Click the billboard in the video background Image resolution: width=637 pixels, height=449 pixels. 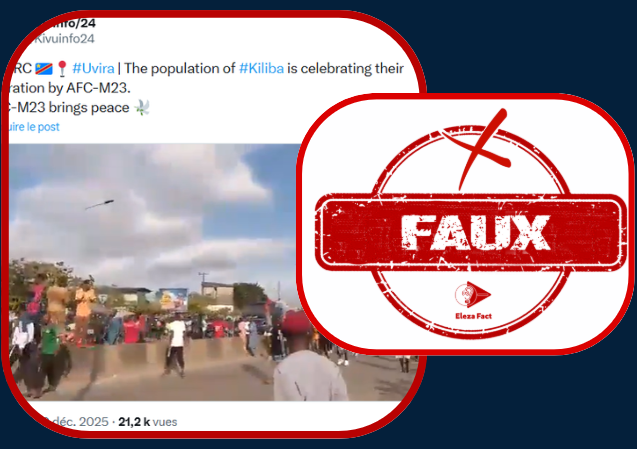[x=173, y=300]
